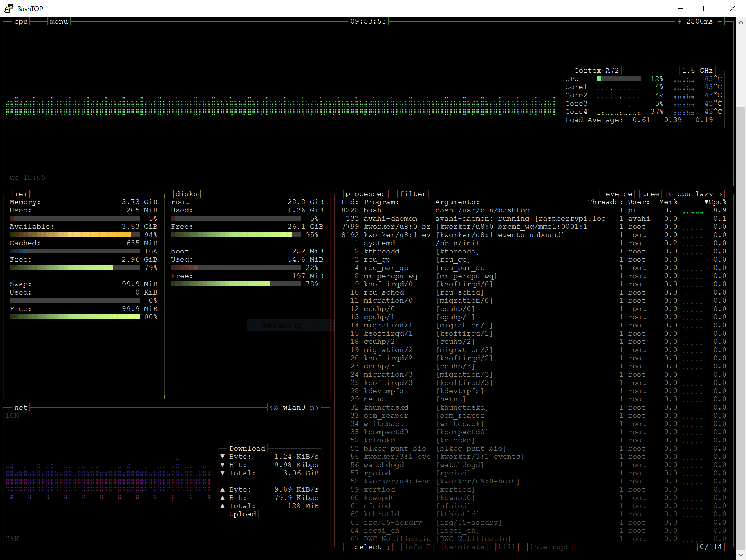Toggle reverse sorting of processes

click(x=616, y=194)
